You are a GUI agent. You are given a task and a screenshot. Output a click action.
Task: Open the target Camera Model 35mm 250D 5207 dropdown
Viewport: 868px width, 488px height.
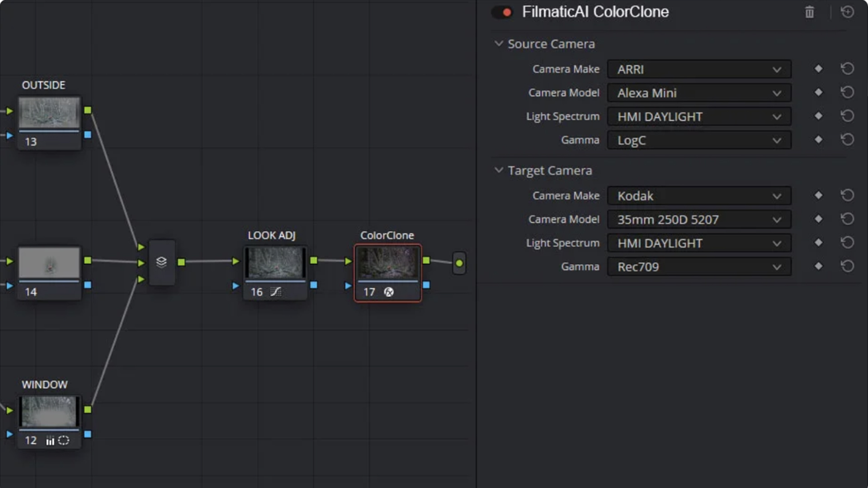(x=699, y=220)
